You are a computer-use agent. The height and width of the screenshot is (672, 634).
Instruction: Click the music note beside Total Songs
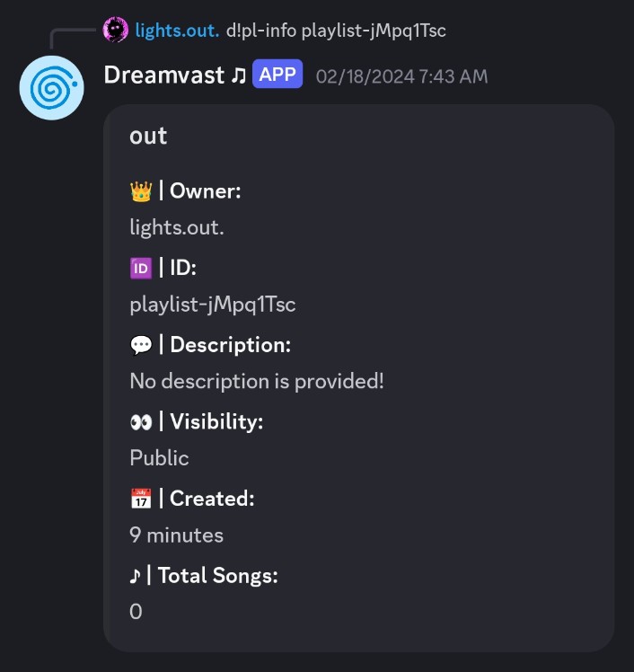[135, 576]
